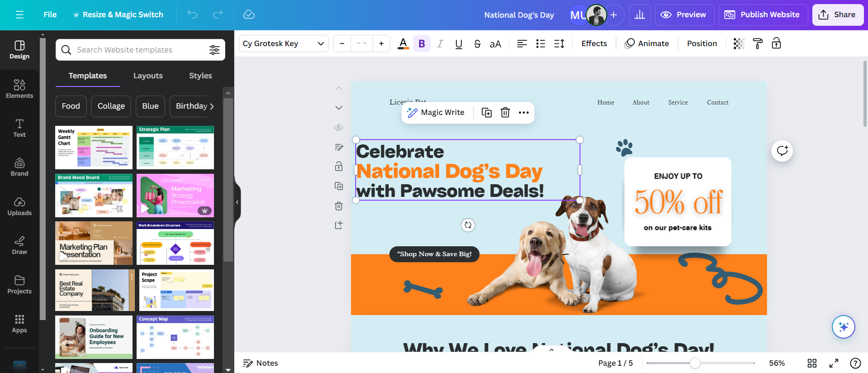Click the font size field
868x373 pixels.
coord(362,43)
